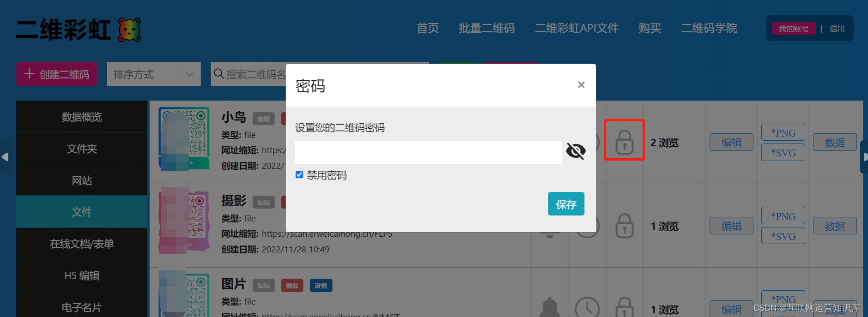868x317 pixels.
Task: Click 二维彩虹 logo text
Action: pos(64,30)
